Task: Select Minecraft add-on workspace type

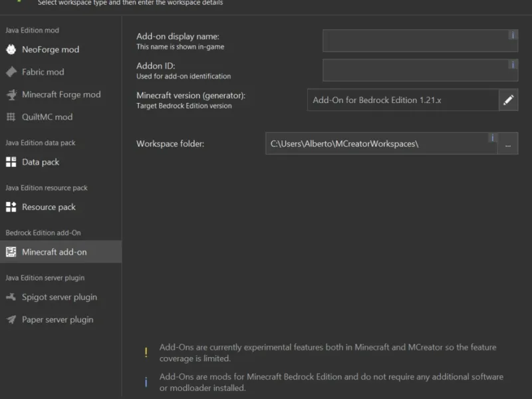Action: point(61,252)
